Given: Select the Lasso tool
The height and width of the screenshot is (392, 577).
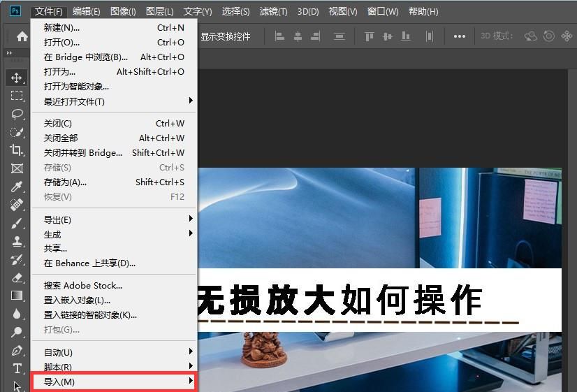Looking at the screenshot, I should tap(17, 114).
